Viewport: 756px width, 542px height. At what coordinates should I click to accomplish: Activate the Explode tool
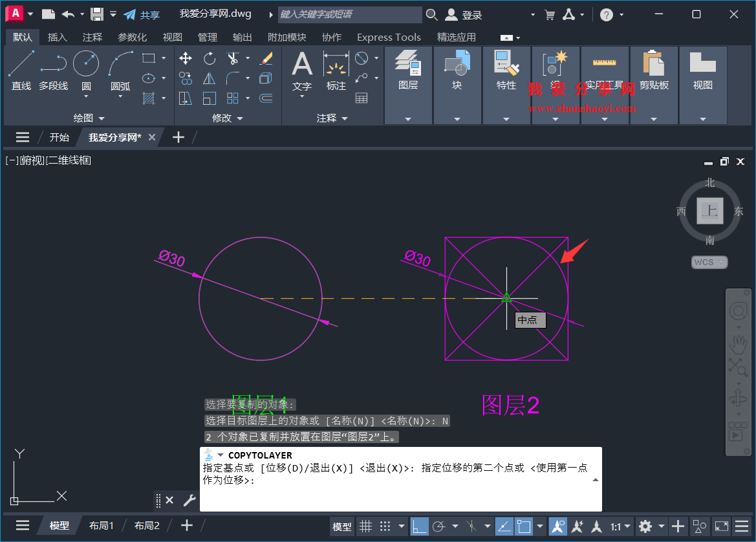point(266,78)
